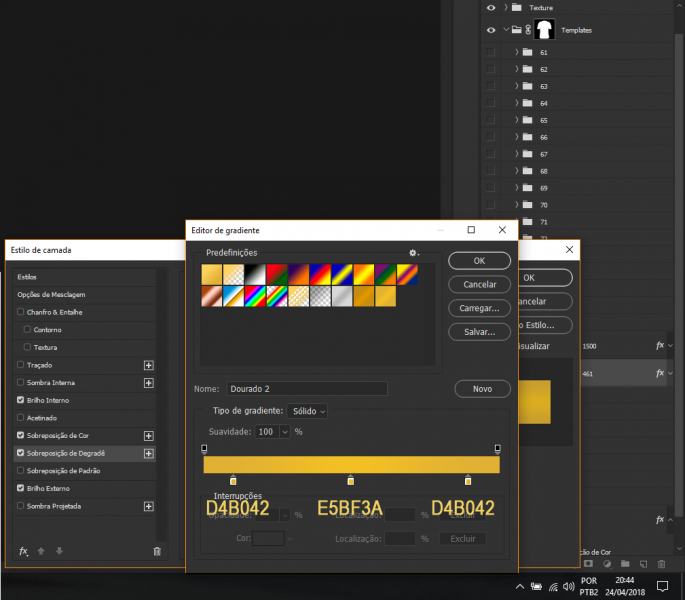
Task: Click the Novo button to create a gradient
Action: coord(482,388)
